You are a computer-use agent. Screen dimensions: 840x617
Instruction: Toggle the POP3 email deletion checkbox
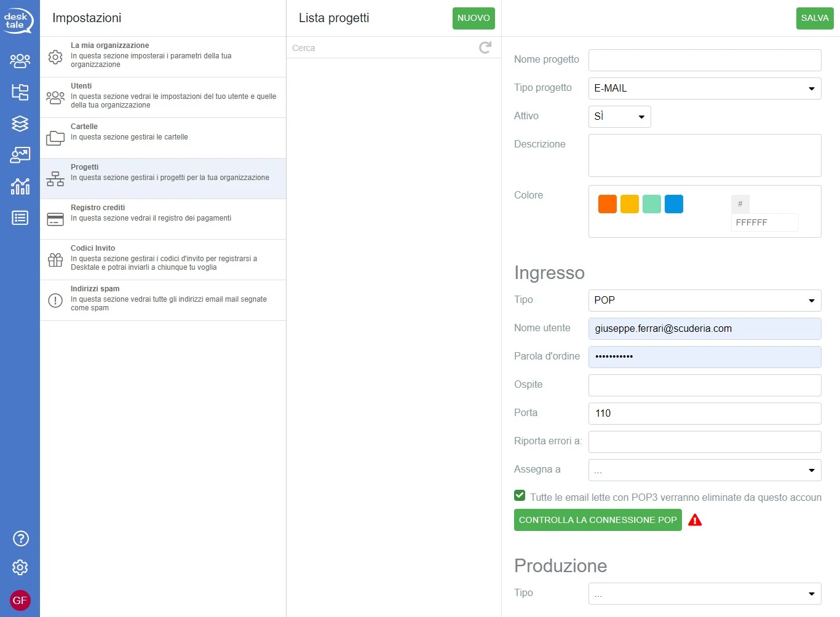click(x=520, y=495)
